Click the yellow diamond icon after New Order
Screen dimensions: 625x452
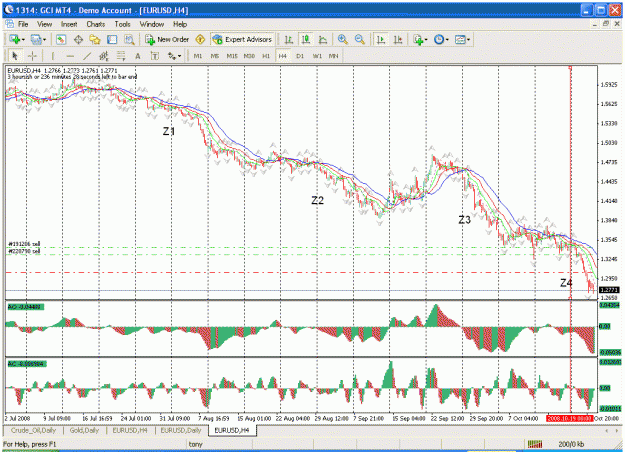click(200, 39)
